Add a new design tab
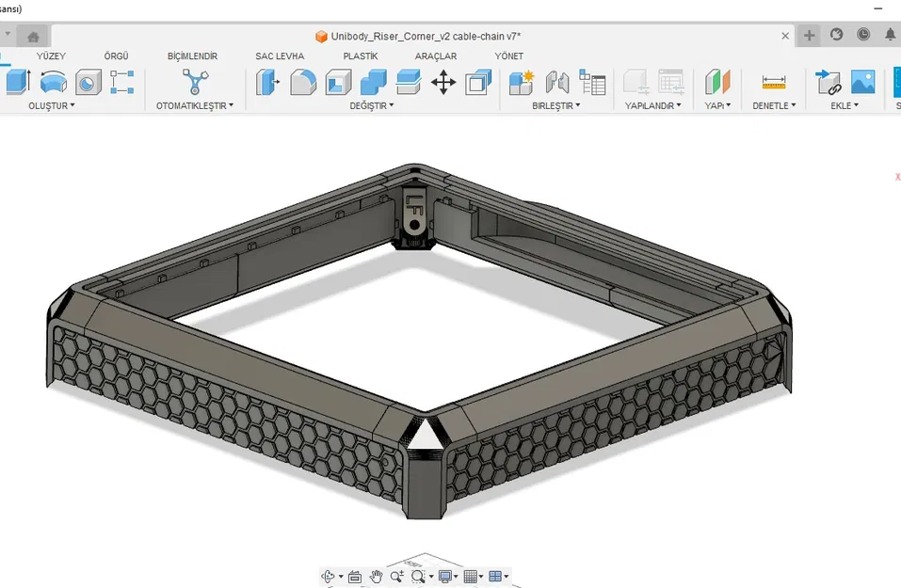This screenshot has width=901, height=588. tap(809, 36)
